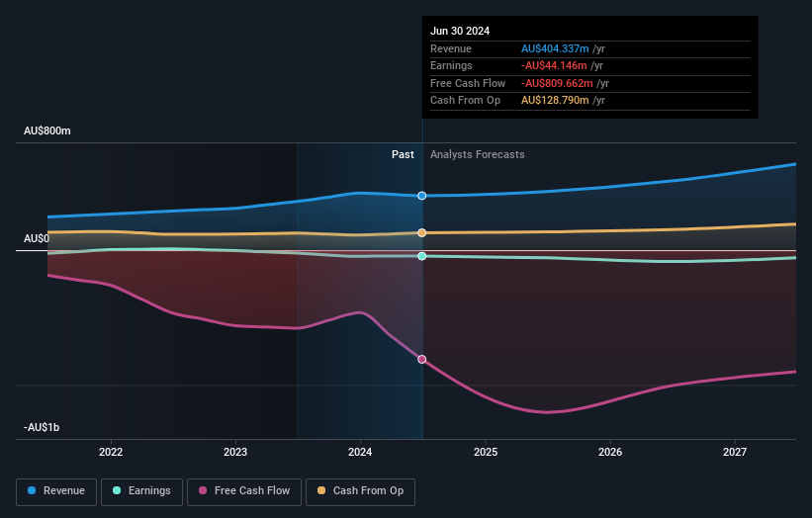Click the 2026 x-axis label
This screenshot has height=518, width=812.
click(x=610, y=452)
